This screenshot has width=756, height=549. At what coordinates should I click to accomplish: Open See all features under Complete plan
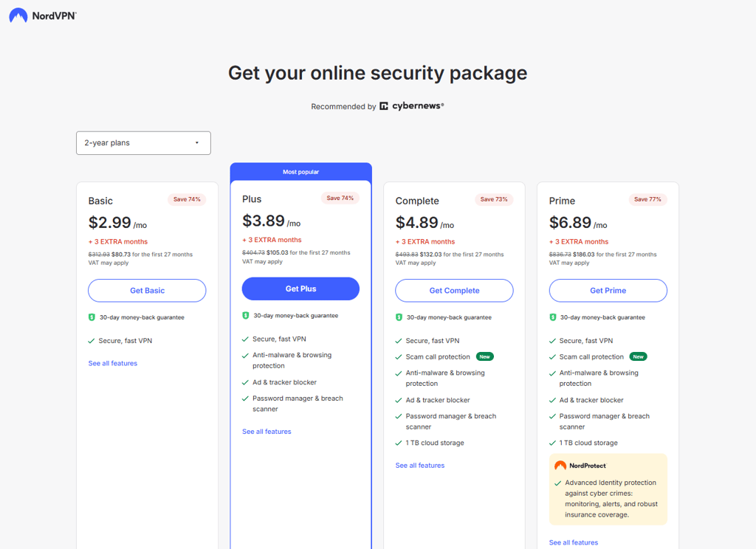coord(420,465)
